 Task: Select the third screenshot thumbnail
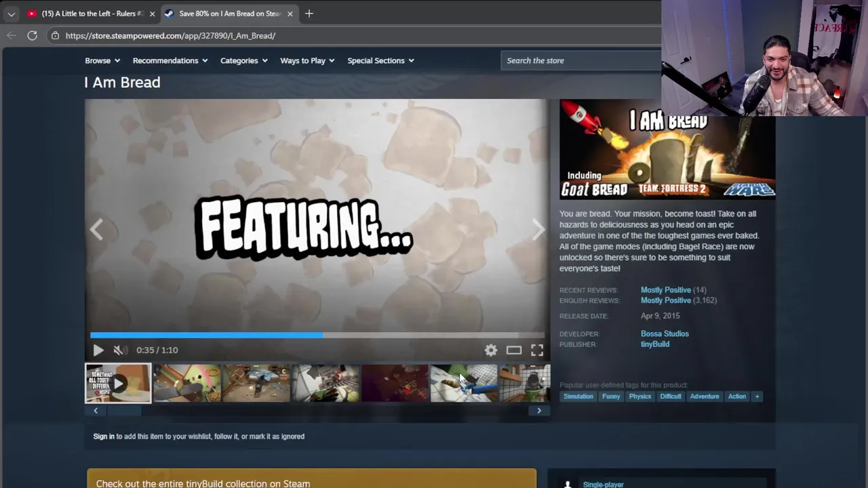[x=256, y=383]
